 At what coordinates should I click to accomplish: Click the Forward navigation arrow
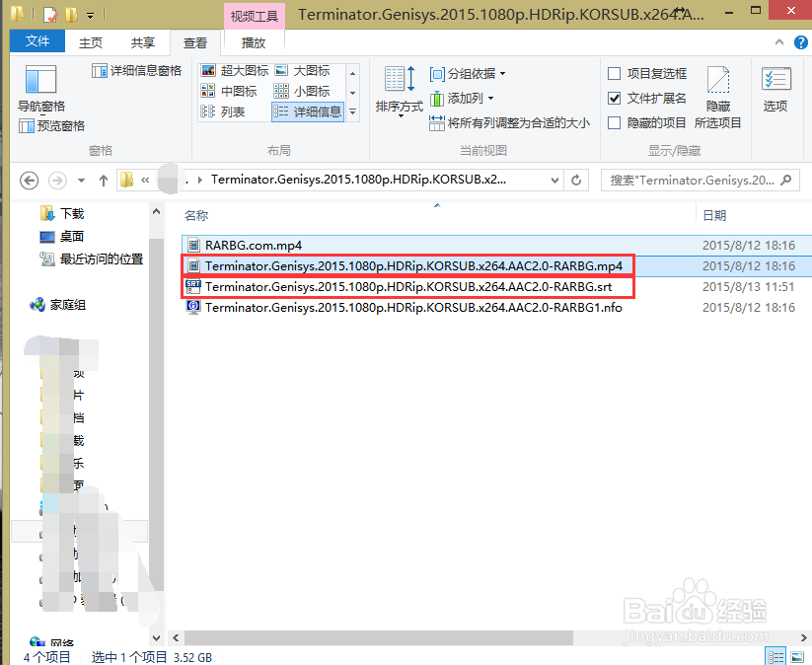(x=57, y=181)
